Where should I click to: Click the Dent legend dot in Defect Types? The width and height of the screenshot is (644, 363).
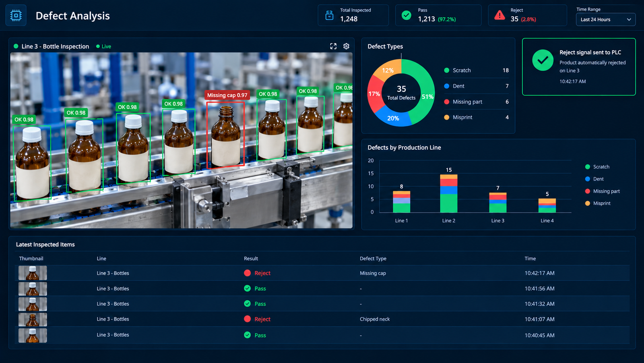(446, 86)
